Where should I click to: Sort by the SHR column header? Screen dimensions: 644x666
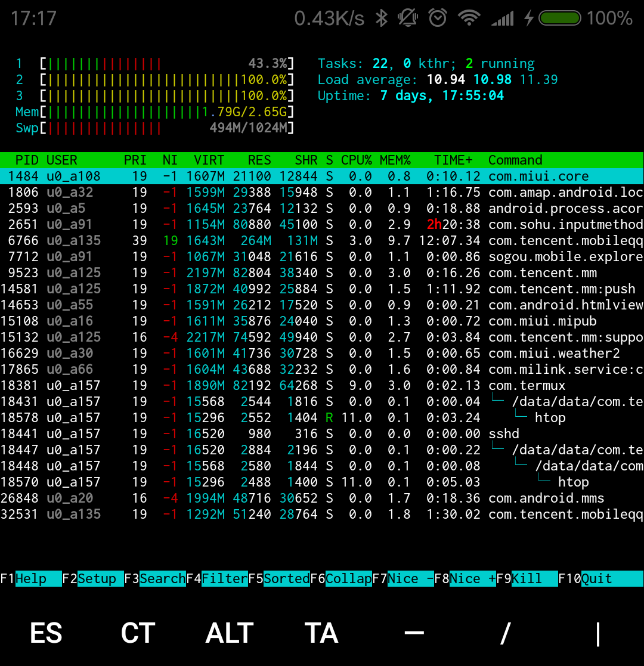306,160
